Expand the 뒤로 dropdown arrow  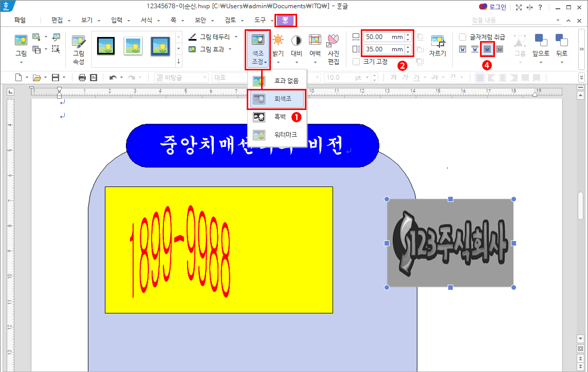tap(561, 62)
